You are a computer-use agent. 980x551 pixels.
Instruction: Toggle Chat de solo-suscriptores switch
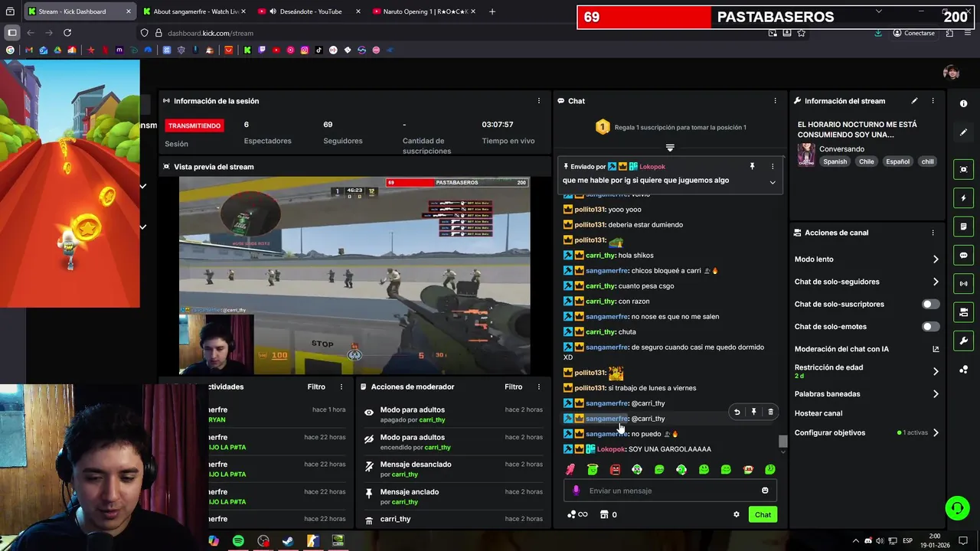pyautogui.click(x=930, y=304)
